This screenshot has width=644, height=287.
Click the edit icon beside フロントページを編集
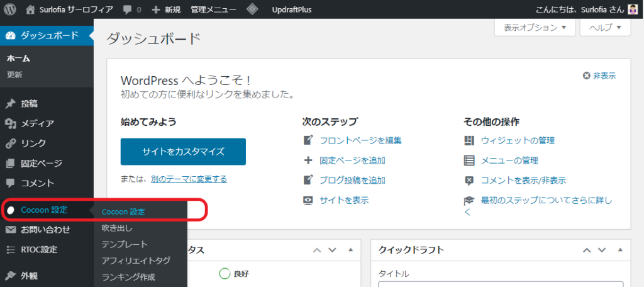coord(308,140)
